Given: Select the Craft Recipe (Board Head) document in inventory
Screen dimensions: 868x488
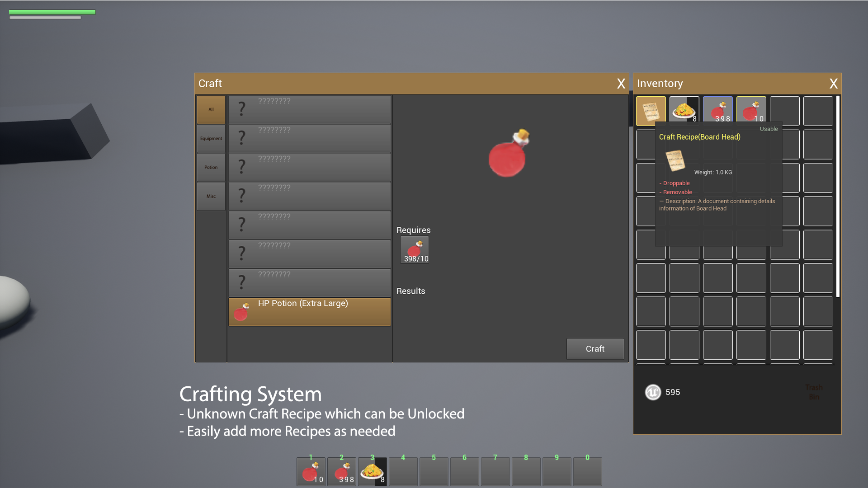Looking at the screenshot, I should (x=651, y=111).
